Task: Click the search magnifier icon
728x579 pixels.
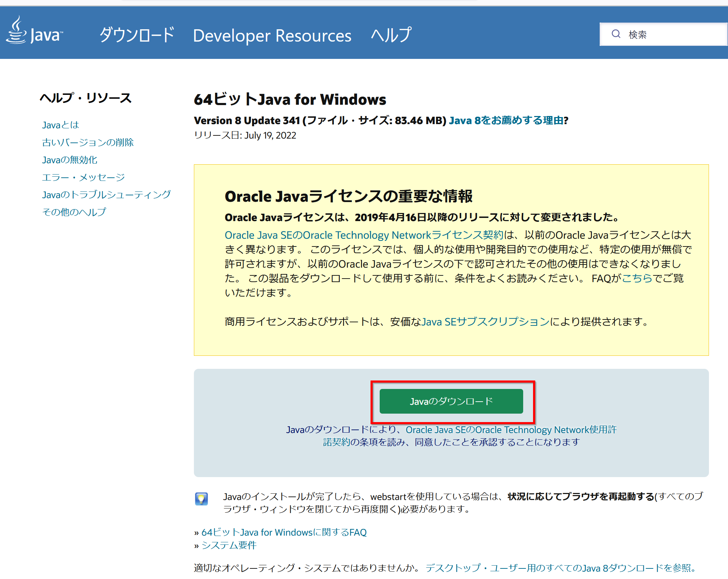Action: click(x=616, y=34)
